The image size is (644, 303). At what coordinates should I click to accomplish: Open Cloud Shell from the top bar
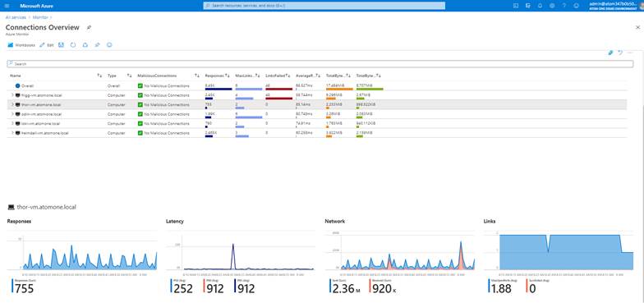[516, 6]
